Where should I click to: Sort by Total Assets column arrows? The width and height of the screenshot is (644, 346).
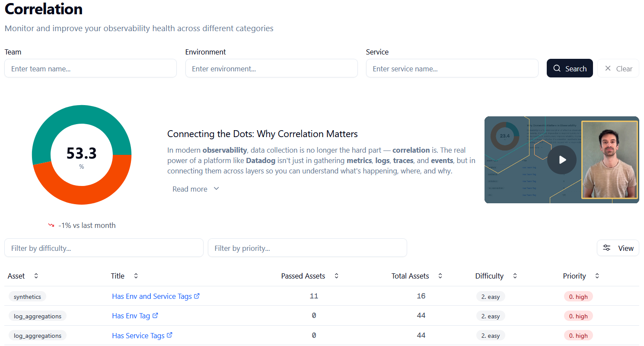coord(440,276)
